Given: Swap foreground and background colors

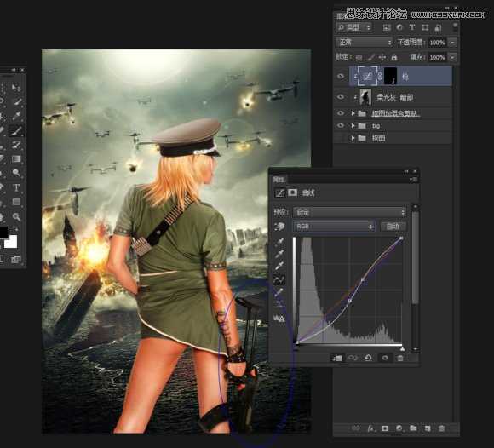Looking at the screenshot, I should (x=14, y=228).
